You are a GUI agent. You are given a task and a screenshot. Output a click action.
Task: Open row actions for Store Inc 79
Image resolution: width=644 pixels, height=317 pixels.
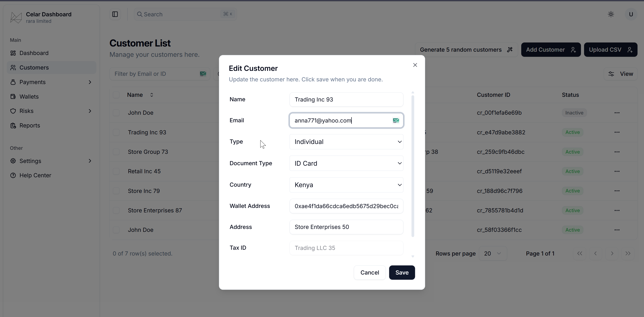(x=617, y=191)
